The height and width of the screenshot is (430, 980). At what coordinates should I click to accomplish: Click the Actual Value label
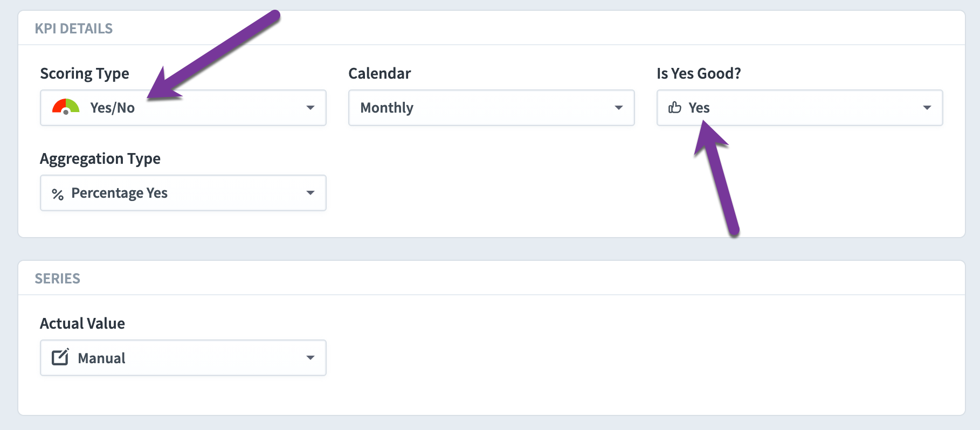pyautogui.click(x=82, y=323)
